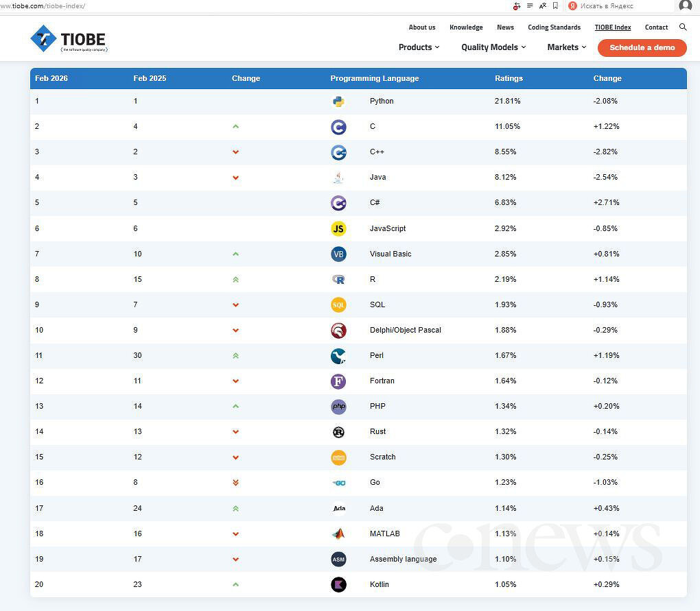The height and width of the screenshot is (611, 700).
Task: Click the Perl camel icon
Action: coord(338,356)
